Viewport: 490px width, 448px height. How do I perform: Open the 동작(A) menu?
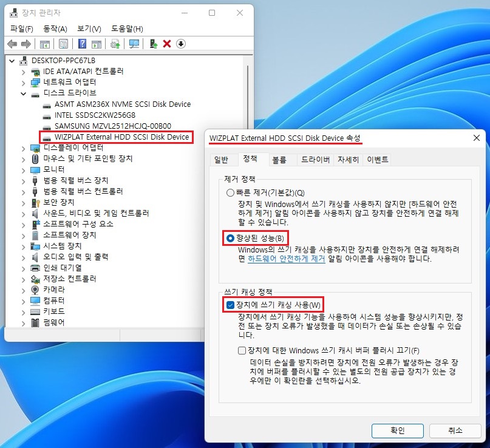[55, 29]
